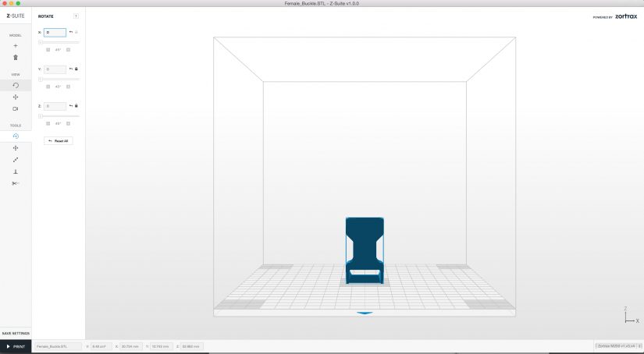Open the camera view icon
The image size is (644, 354).
pos(16,108)
